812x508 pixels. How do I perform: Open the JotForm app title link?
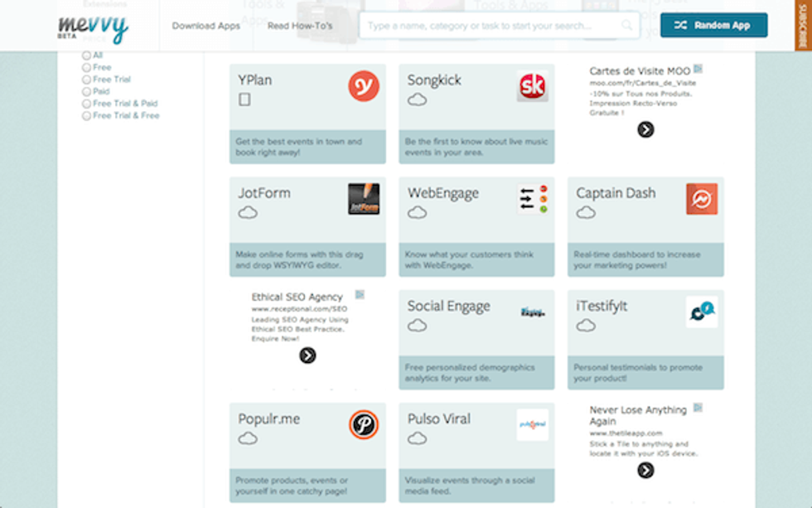coord(264,193)
